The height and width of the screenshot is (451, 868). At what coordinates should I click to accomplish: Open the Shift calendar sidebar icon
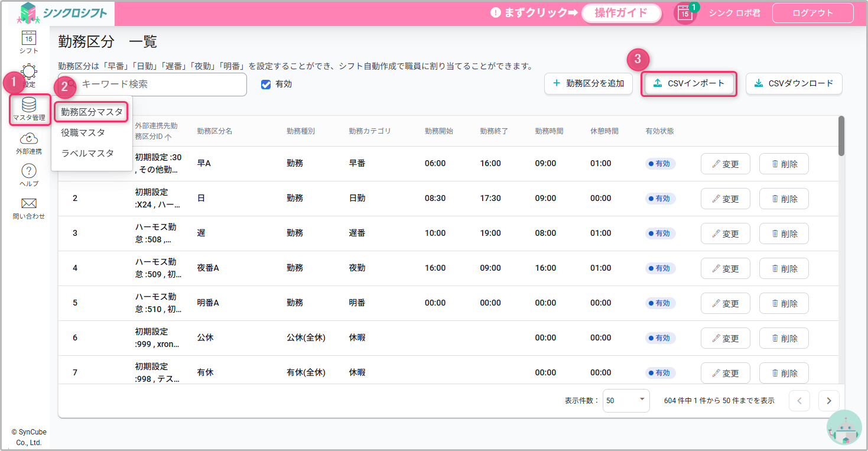[28, 39]
